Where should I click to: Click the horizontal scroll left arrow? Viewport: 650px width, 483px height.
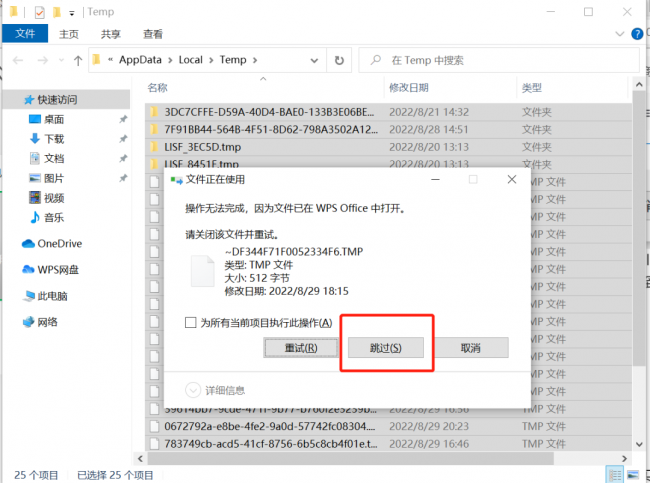pyautogui.click(x=140, y=459)
